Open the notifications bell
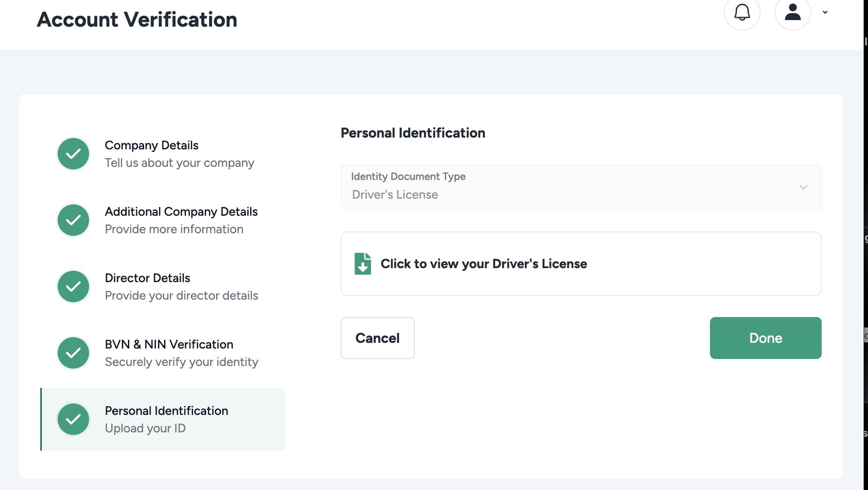This screenshot has height=490, width=868. [742, 13]
